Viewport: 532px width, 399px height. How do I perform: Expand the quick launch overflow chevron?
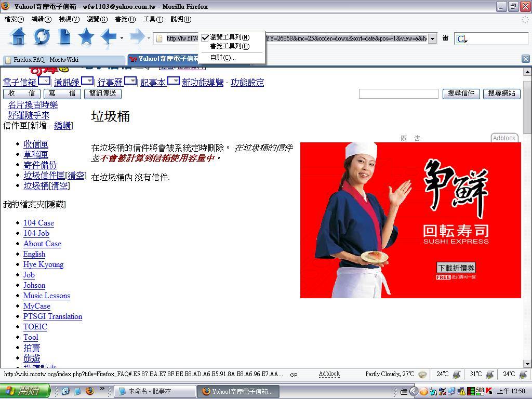(x=102, y=389)
